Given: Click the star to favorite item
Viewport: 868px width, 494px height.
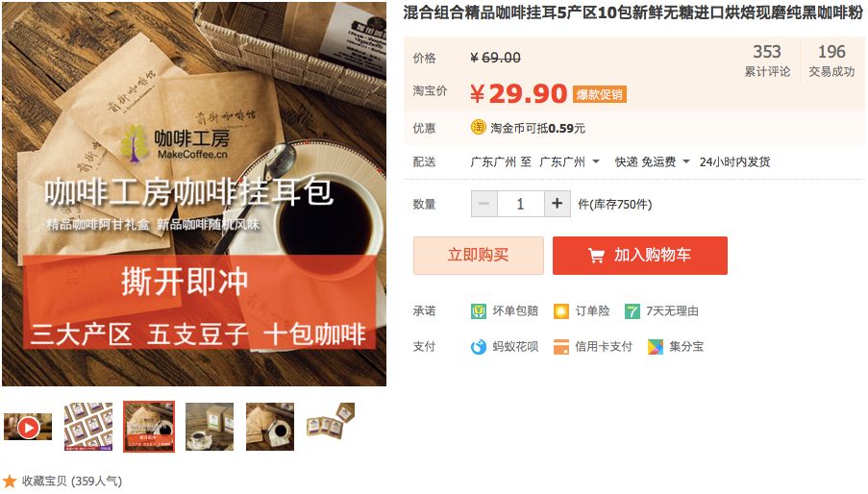Looking at the screenshot, I should pos(10,481).
